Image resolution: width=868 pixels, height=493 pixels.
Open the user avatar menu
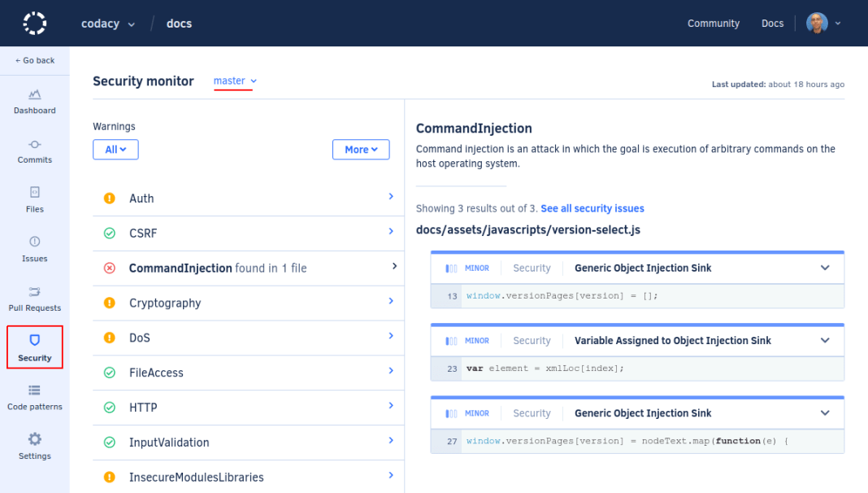[x=817, y=23]
